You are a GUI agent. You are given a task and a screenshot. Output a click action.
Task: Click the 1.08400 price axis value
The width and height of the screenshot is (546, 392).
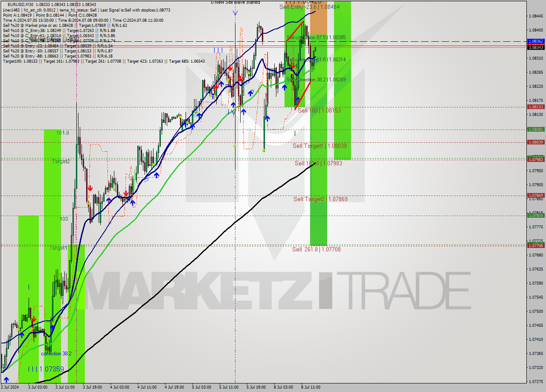[535, 30]
